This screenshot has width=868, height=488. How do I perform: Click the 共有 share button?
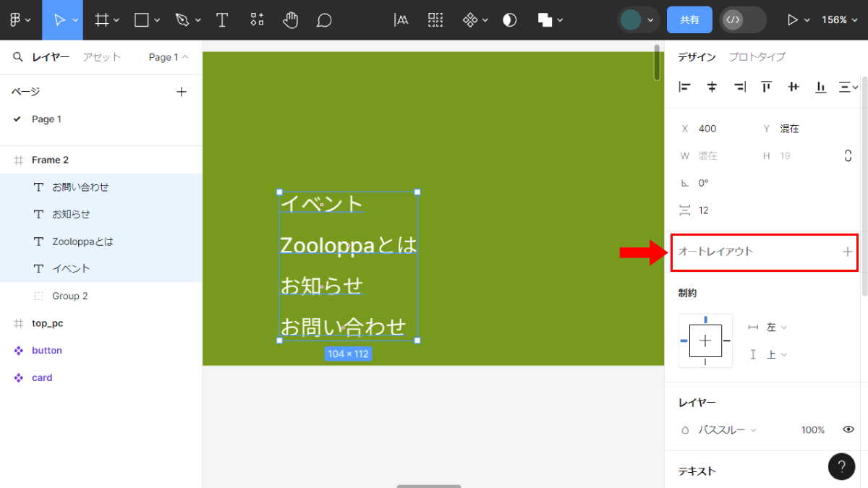point(689,20)
